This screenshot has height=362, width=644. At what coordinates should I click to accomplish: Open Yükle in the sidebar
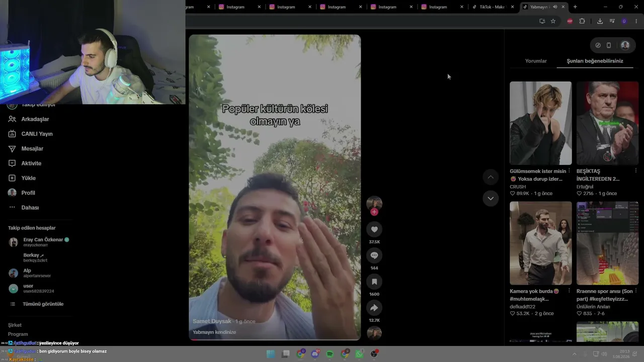point(28,178)
